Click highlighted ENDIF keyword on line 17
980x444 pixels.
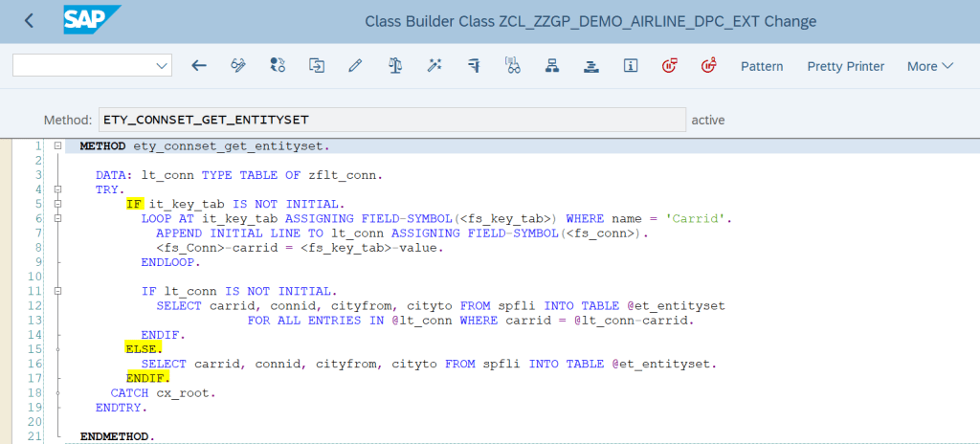(148, 378)
